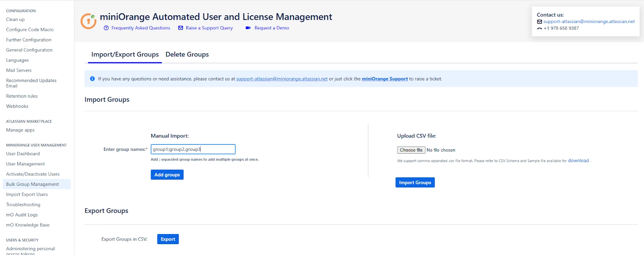
Task: Switch to Import/Export Groups tab
Action: pyautogui.click(x=125, y=54)
